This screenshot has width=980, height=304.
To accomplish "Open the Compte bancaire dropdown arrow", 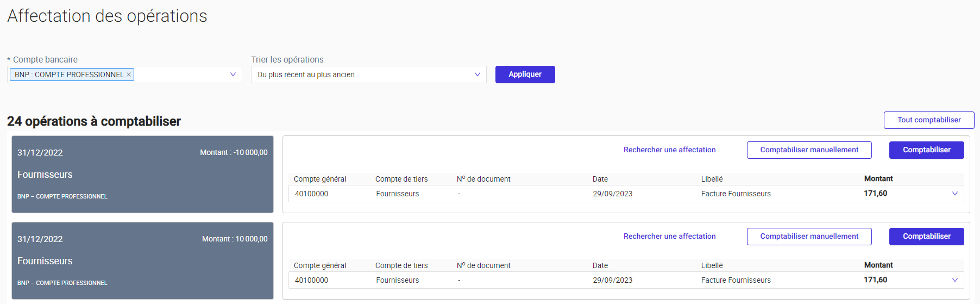I will 233,75.
